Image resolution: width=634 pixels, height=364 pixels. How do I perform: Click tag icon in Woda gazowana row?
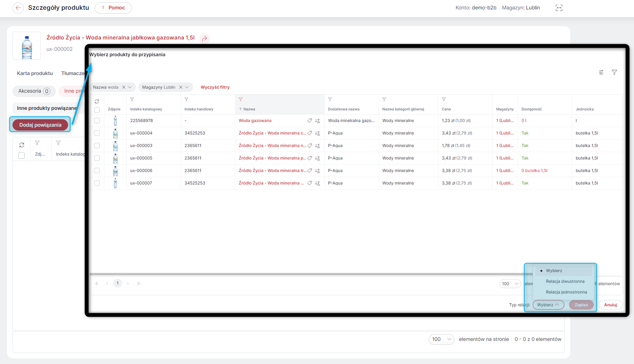(x=310, y=120)
